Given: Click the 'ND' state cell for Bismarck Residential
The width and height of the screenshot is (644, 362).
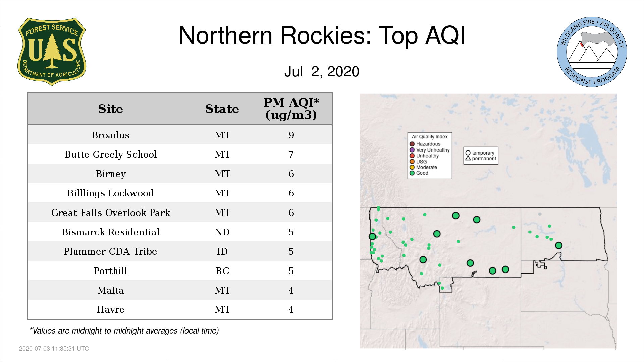Looking at the screenshot, I should coord(222,232).
